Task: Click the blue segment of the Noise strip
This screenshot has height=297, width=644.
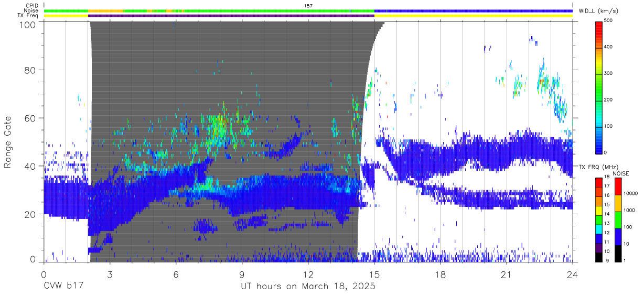Action: point(474,10)
